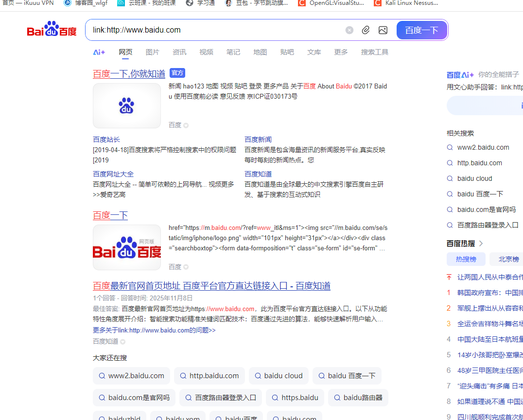Viewport: 523px width, 420px height.
Task: Switch to the 图片 results tab
Action: tap(153, 52)
